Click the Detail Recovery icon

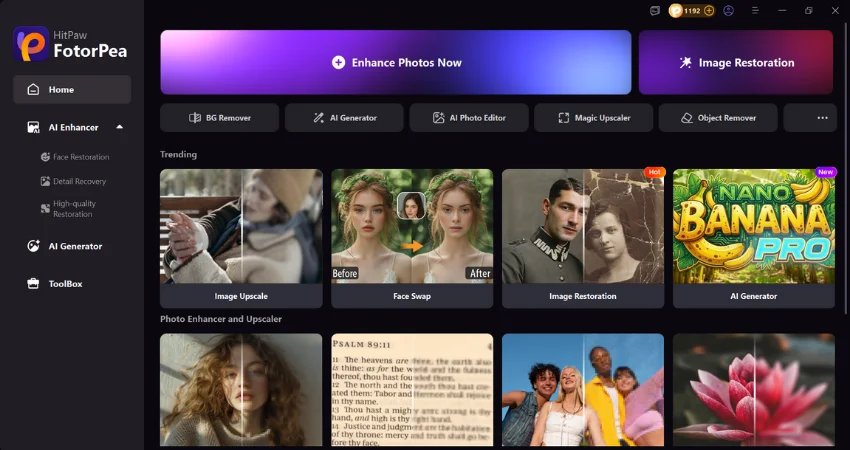[x=46, y=181]
